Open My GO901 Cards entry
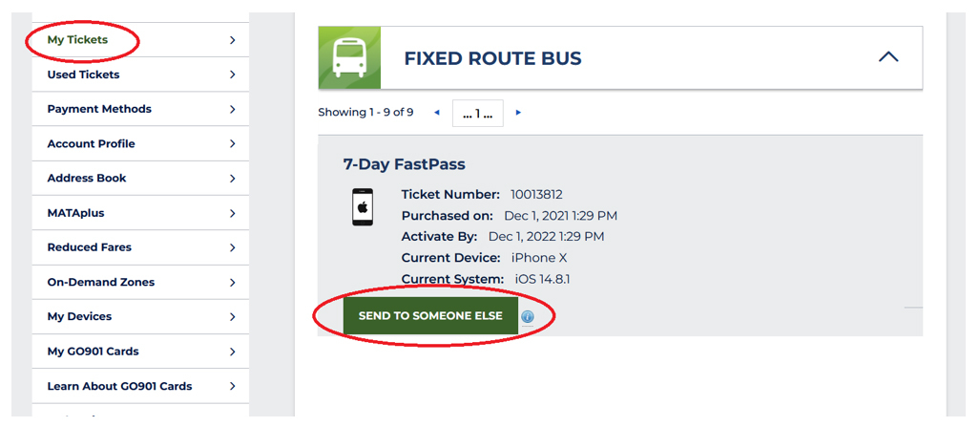This screenshot has width=980, height=427. (140, 352)
